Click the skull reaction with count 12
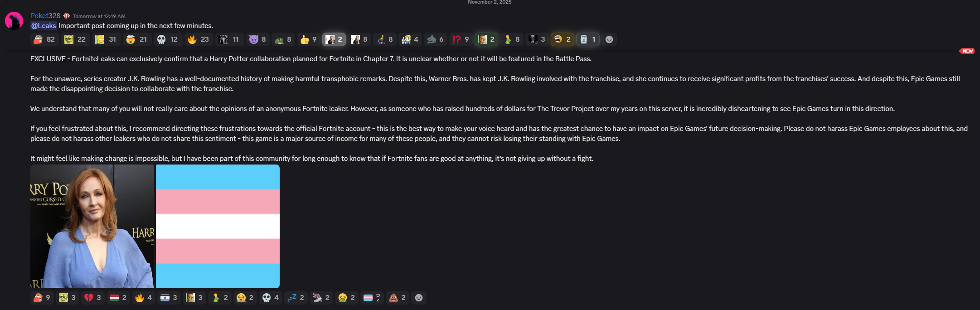980x310 pixels. [168, 39]
